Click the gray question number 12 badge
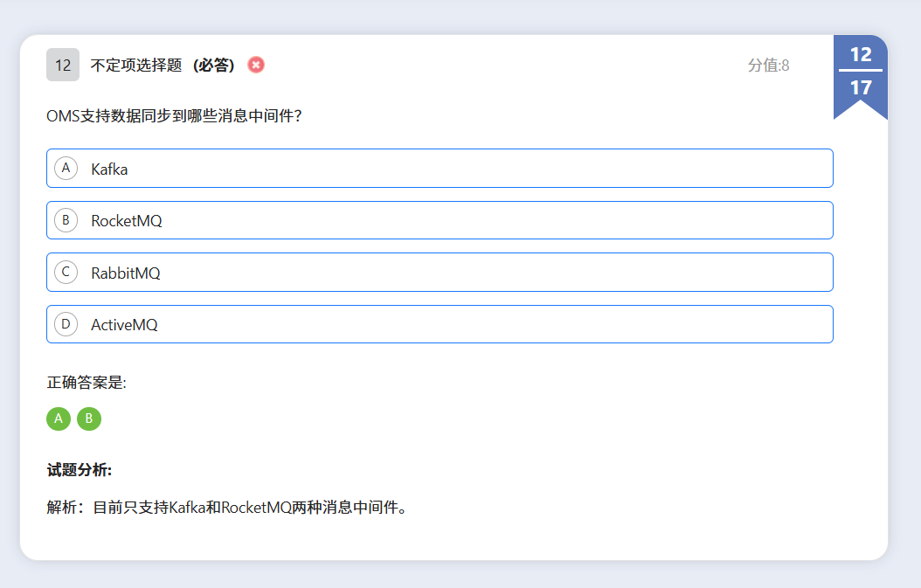The width and height of the screenshot is (921, 588). click(63, 65)
